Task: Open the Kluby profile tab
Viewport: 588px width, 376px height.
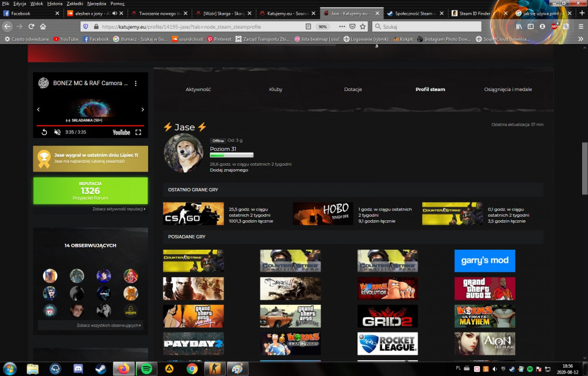Action: [x=276, y=89]
